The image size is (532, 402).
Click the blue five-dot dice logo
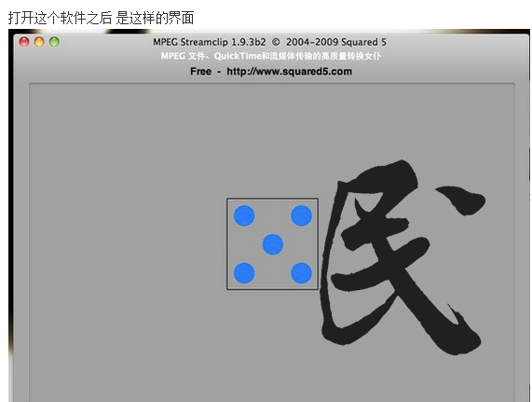272,244
